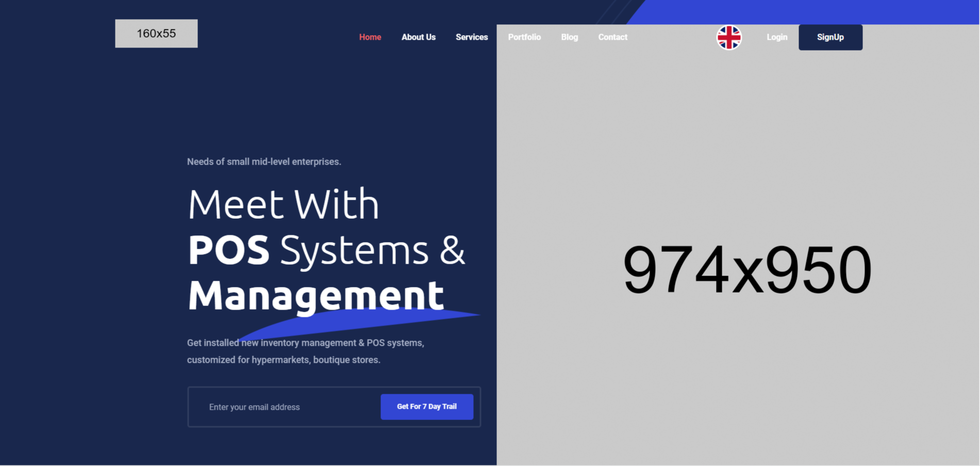Click the "Needs of small mid-level enterprises" tagline
Screen dimensions: 980x466
(x=263, y=162)
